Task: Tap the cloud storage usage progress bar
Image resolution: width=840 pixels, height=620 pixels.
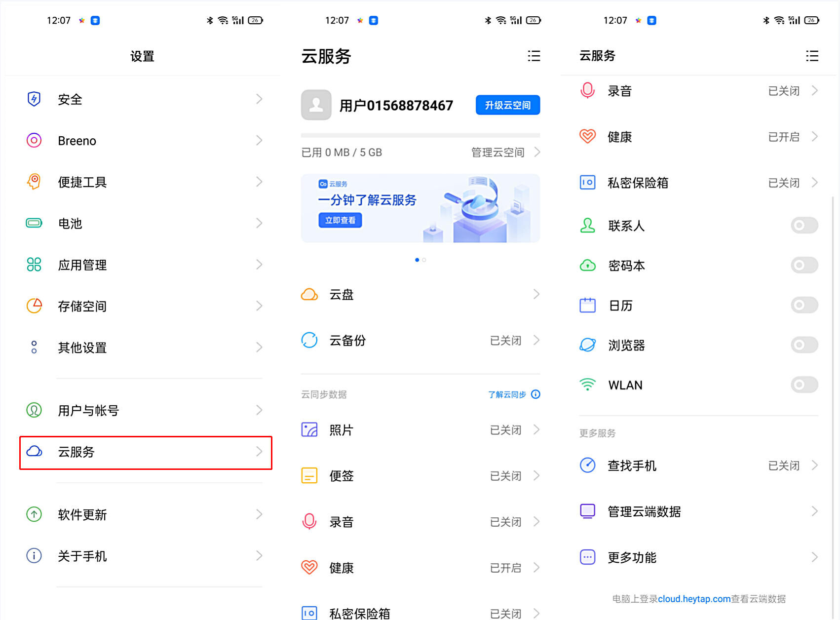Action: coord(420,135)
